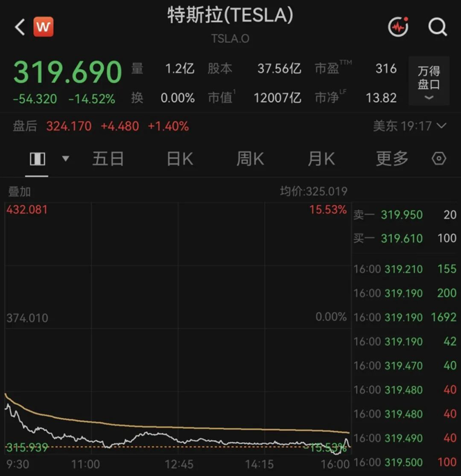Open the live pulse alert icon

(x=398, y=27)
